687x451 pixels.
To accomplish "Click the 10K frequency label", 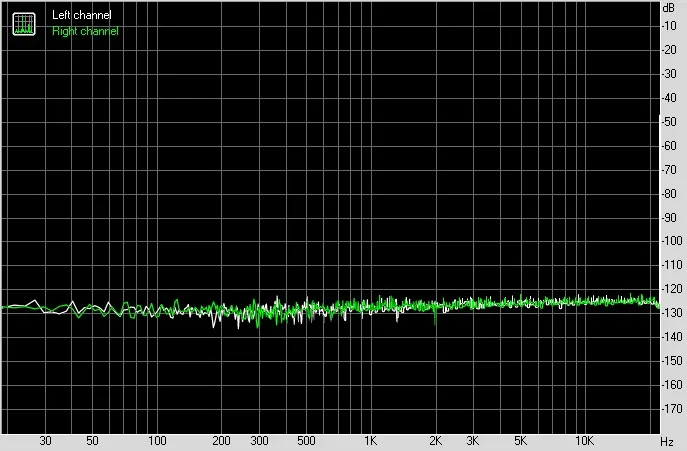I will pyautogui.click(x=584, y=441).
